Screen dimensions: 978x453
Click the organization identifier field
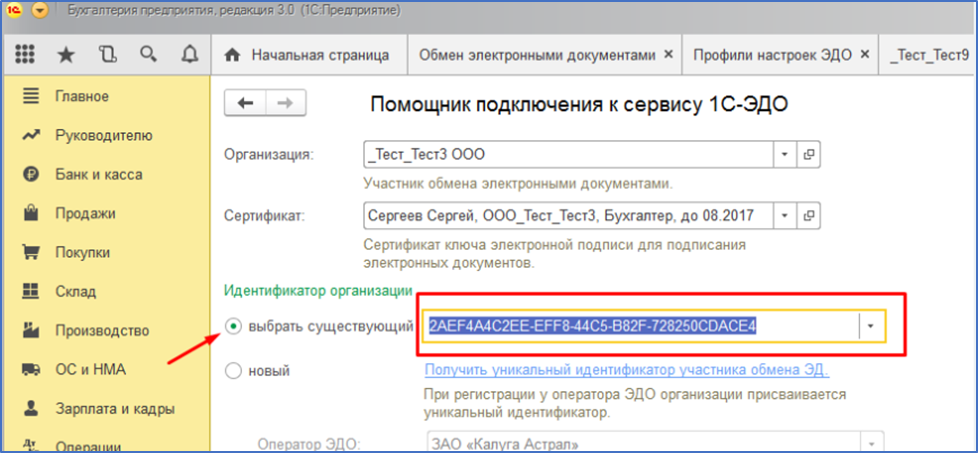(641, 326)
